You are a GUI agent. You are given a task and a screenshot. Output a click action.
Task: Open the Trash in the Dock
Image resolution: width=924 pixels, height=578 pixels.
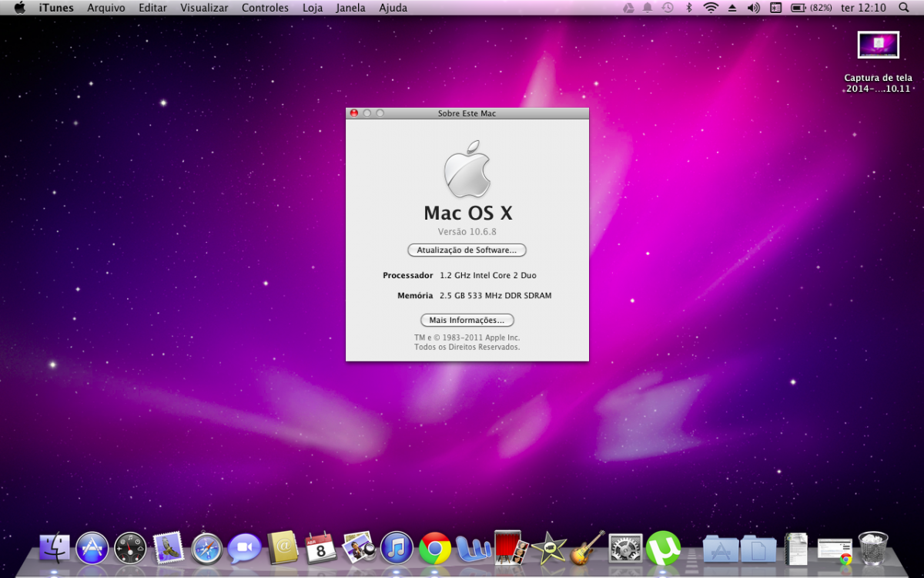[x=873, y=548]
